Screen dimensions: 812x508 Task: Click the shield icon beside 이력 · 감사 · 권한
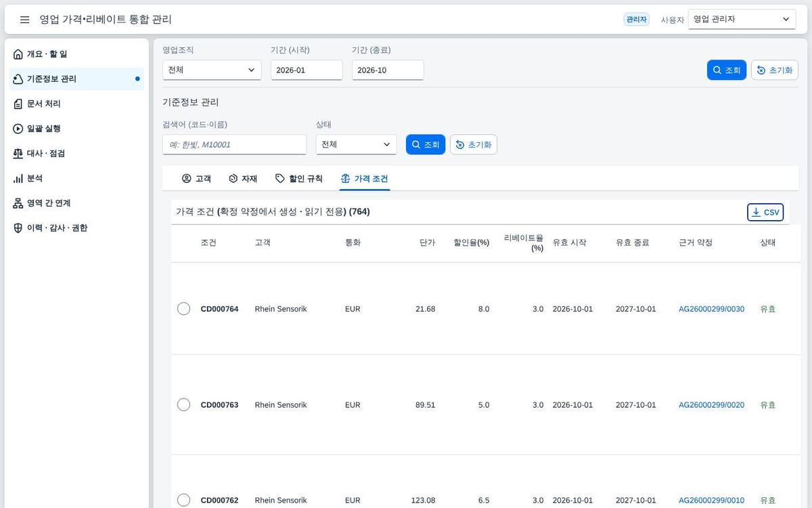[18, 228]
